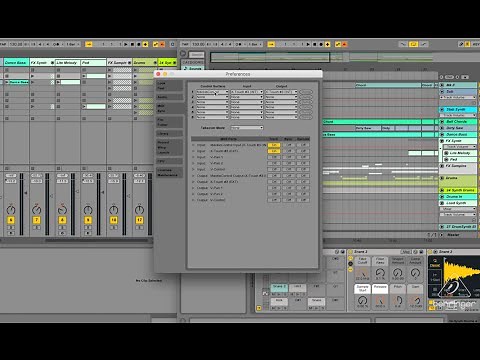Image resolution: width=480 pixels, height=360 pixels.
Task: Toggle Track for X-Touch Input port
Action: (x=274, y=151)
